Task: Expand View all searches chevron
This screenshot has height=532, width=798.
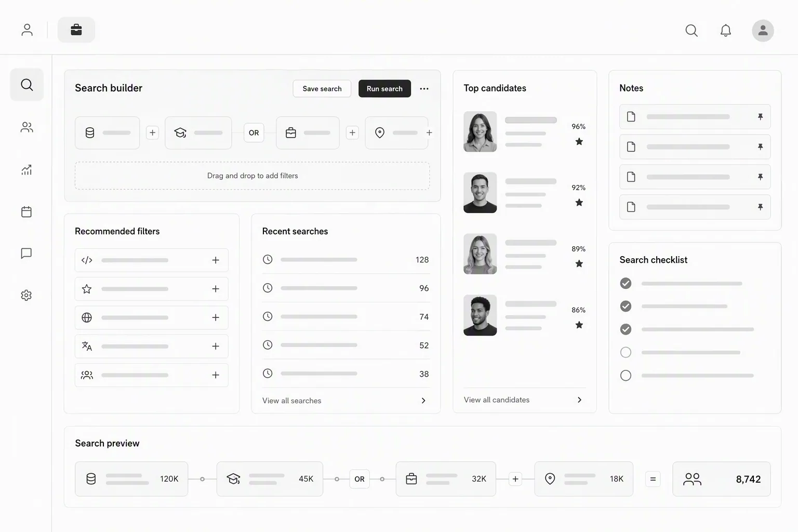Action: point(423,401)
